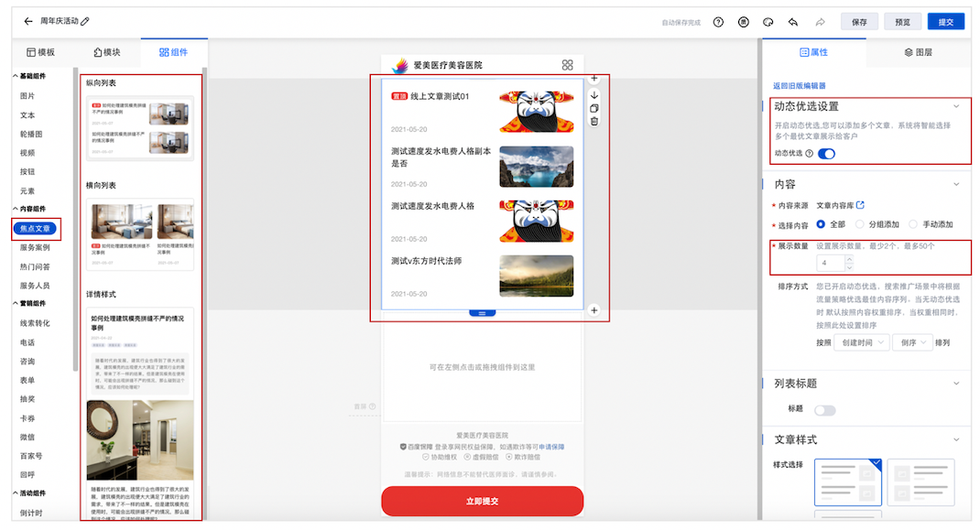Click the help question mark in top toolbar

718,22
